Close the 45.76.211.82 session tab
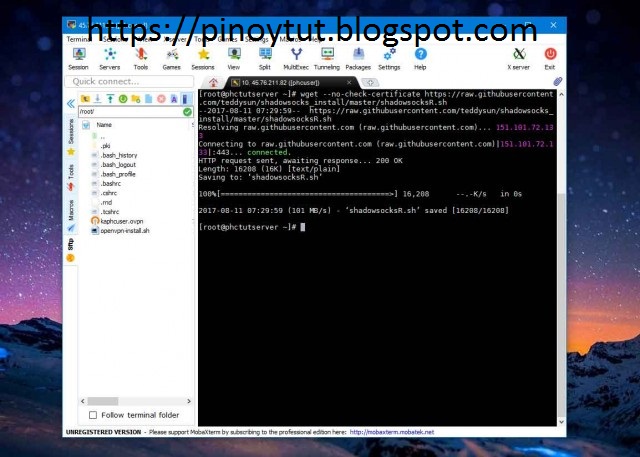The height and width of the screenshot is (457, 640). 349,82
